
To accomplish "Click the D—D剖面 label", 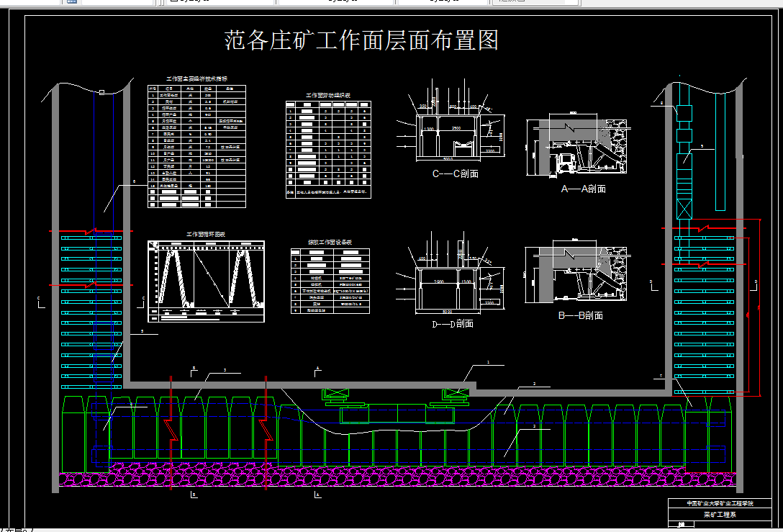I will 453,324.
